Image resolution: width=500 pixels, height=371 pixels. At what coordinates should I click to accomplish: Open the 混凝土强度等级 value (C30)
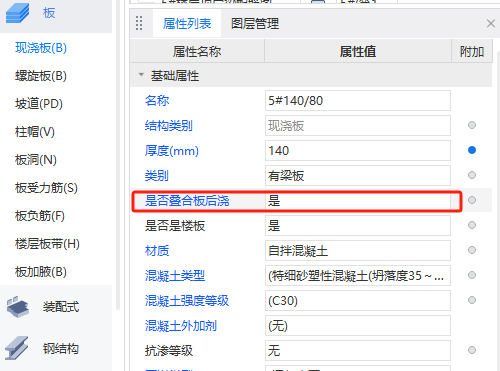[358, 300]
